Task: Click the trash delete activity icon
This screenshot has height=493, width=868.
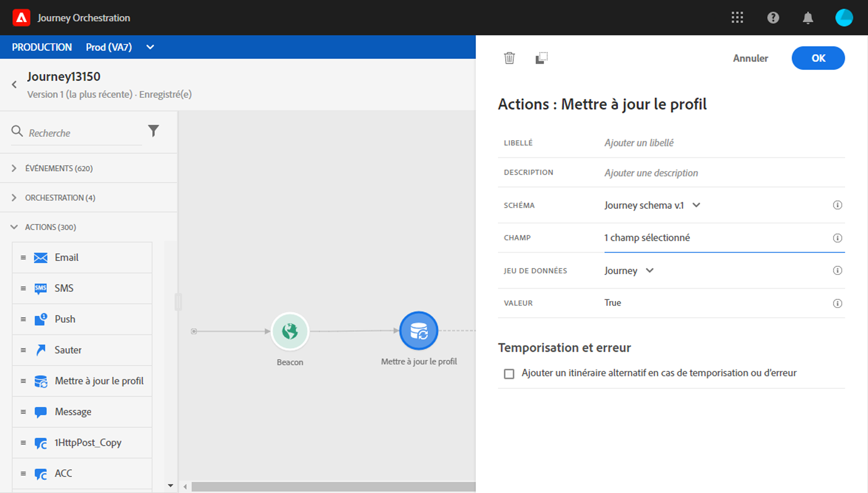Action: click(509, 58)
